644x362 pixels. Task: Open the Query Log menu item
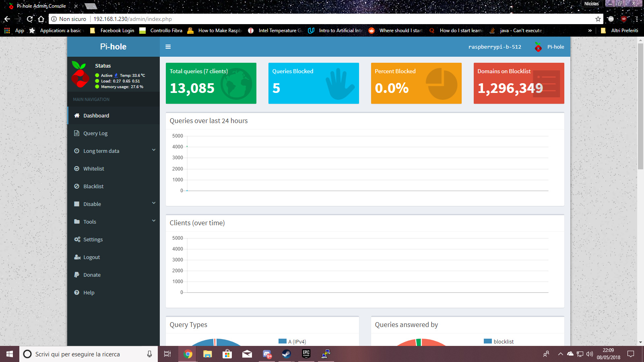[114, 133]
